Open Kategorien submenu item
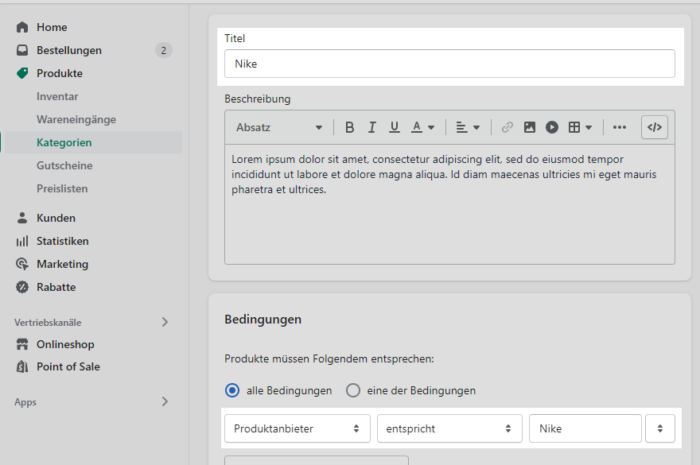Screen dimensions: 700x465 pyautogui.click(x=64, y=142)
